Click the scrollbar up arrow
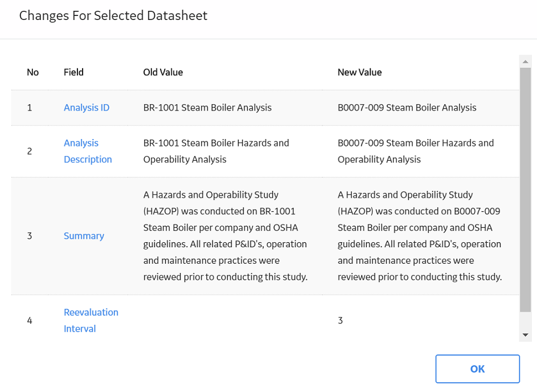 [x=526, y=62]
